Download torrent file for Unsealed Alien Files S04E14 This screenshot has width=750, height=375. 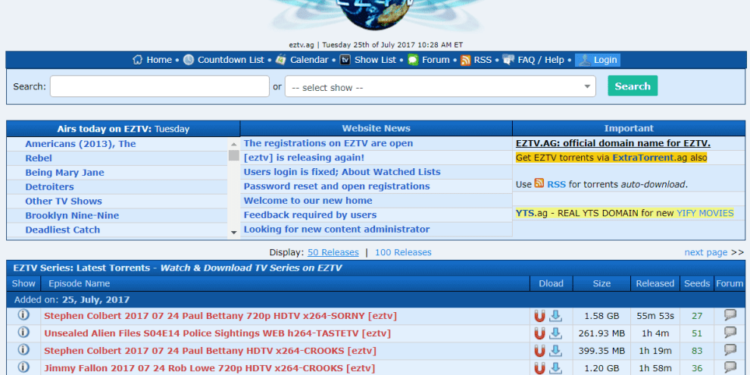click(x=555, y=333)
